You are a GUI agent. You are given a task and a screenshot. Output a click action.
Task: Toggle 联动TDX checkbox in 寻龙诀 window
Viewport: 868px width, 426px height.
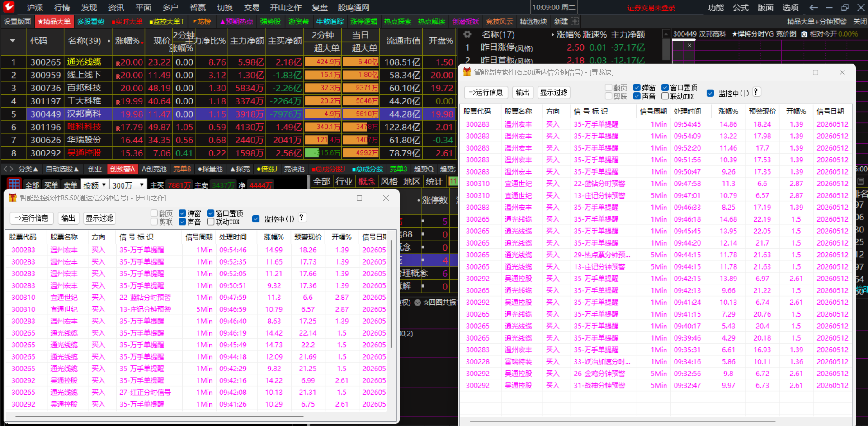665,96
